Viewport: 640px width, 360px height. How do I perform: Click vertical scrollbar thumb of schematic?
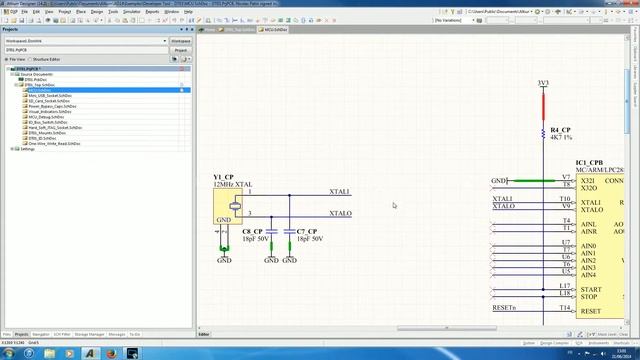click(627, 101)
